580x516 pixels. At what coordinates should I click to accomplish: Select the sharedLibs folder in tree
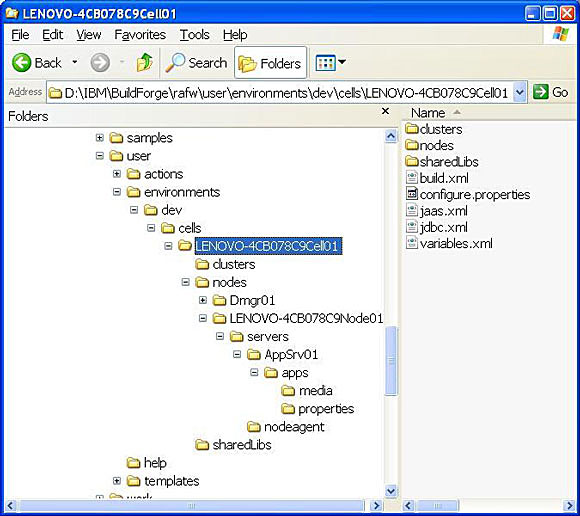[233, 445]
